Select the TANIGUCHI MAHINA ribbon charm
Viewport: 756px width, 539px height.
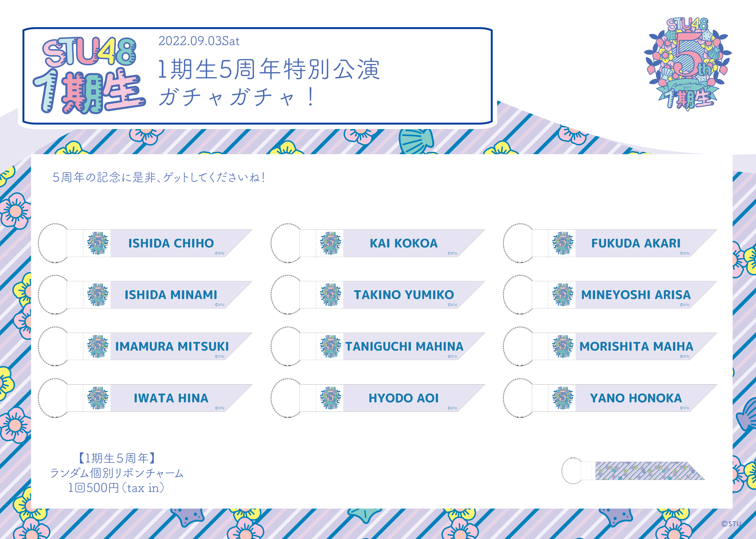click(x=378, y=346)
